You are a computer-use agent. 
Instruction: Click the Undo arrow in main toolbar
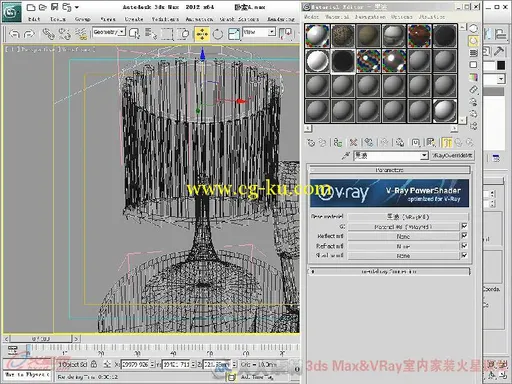15,34
